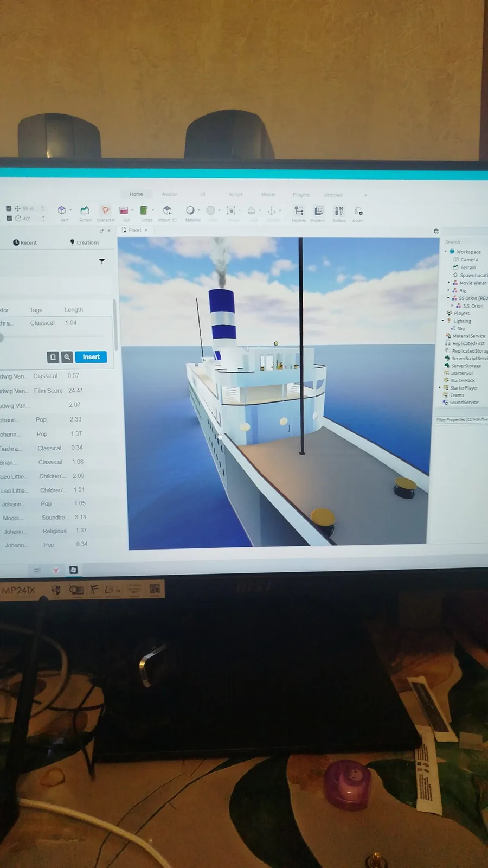Open the Terrain editor tool
Screen dimensions: 488x868
85,210
